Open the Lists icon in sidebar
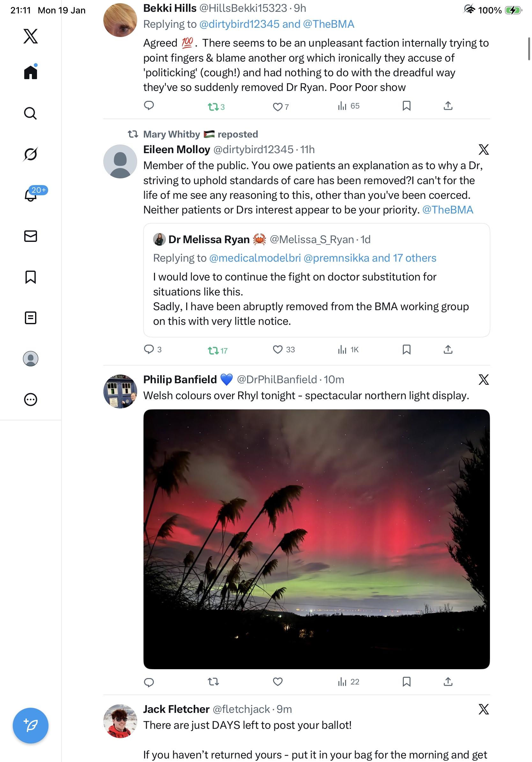This screenshot has width=532, height=762. [31, 317]
